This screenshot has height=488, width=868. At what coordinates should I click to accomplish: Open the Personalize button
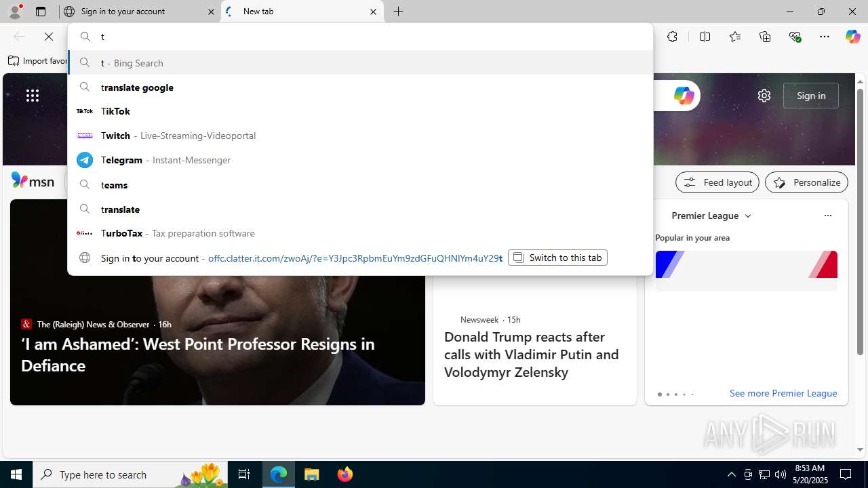click(806, 182)
